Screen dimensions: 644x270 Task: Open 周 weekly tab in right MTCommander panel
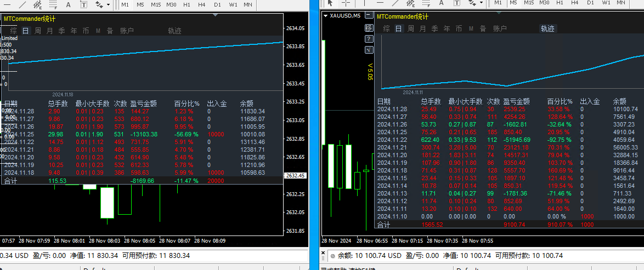pos(410,28)
